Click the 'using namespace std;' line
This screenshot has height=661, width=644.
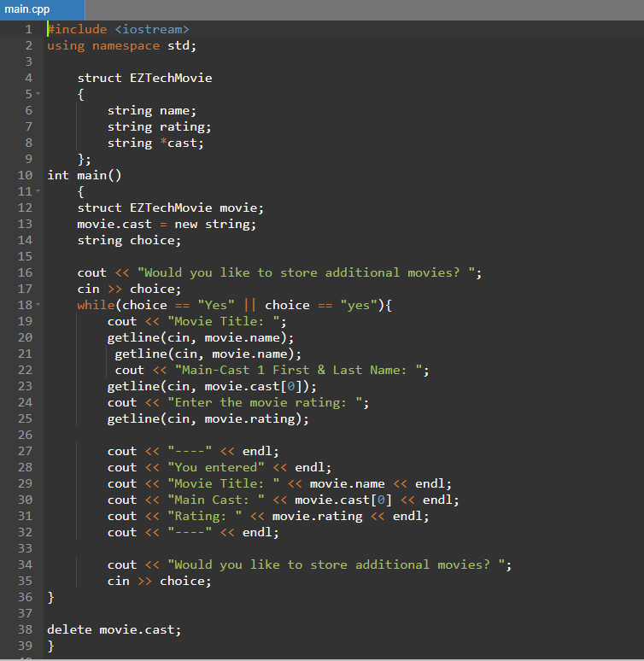(121, 45)
